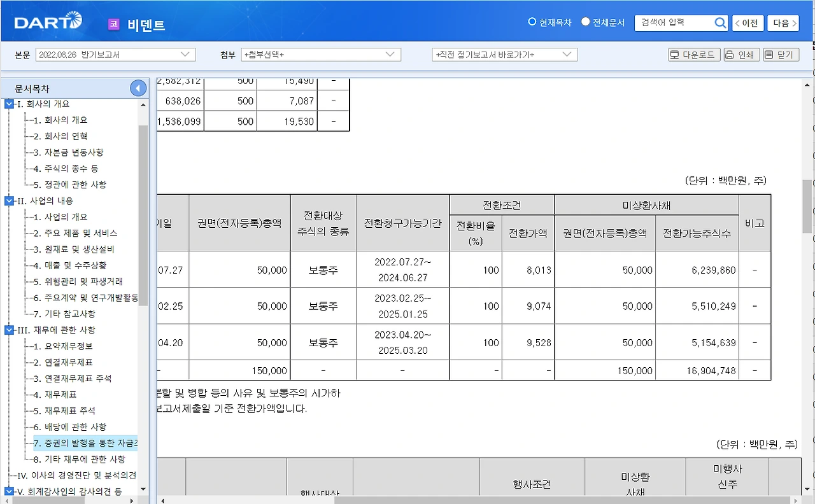Screen dimensions: 815x504
Task: Click the purple KOSDAQ badge beside 비덴트
Action: point(114,24)
